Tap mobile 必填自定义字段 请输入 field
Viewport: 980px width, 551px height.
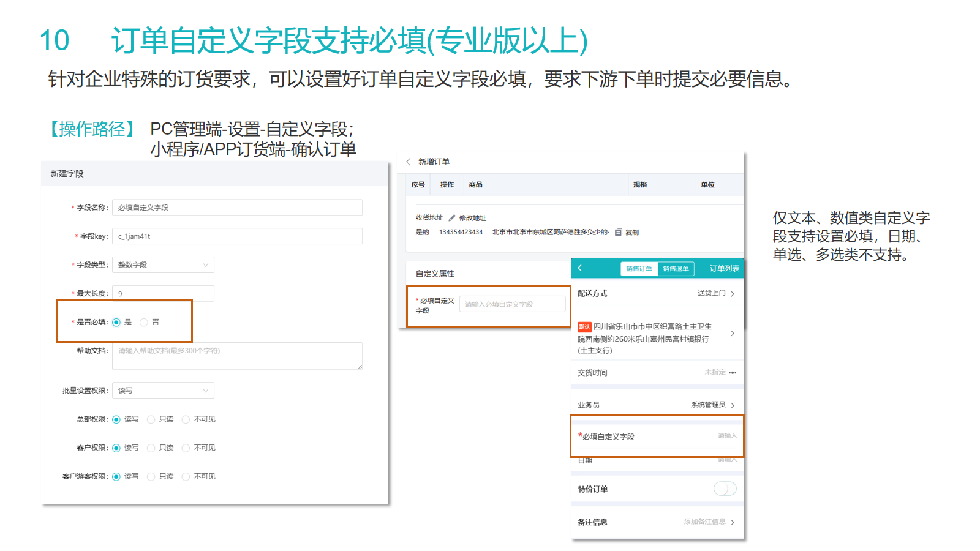[727, 436]
